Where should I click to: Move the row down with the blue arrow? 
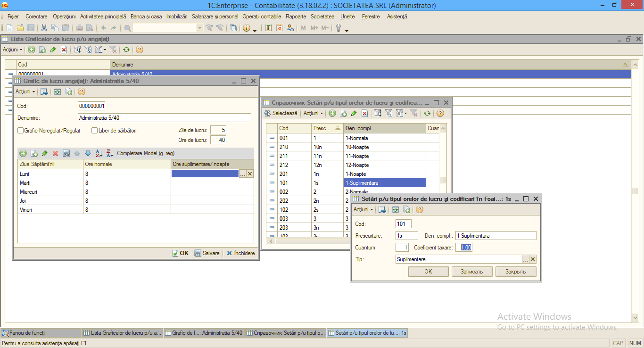pyautogui.click(x=87, y=153)
